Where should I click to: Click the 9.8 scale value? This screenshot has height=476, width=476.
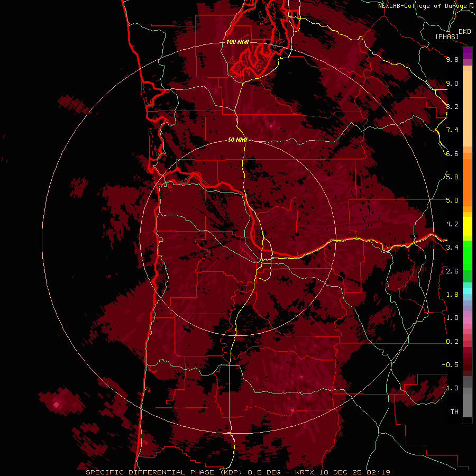pos(452,59)
